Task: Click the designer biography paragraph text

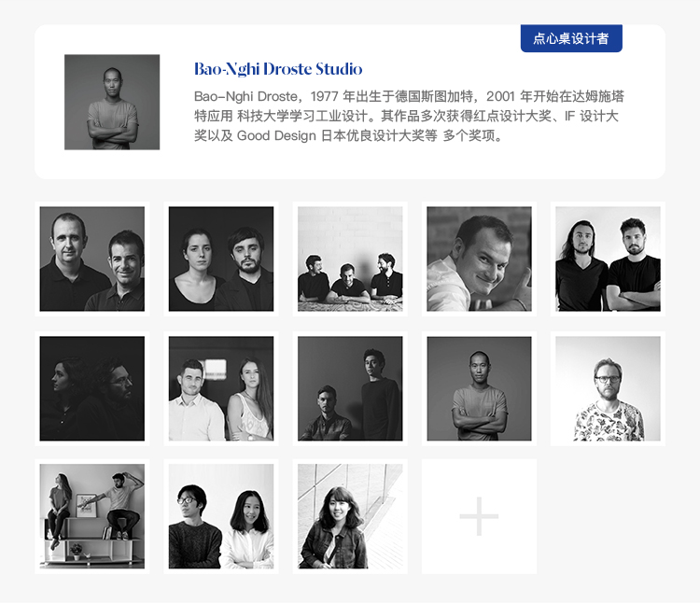Action: (409, 116)
